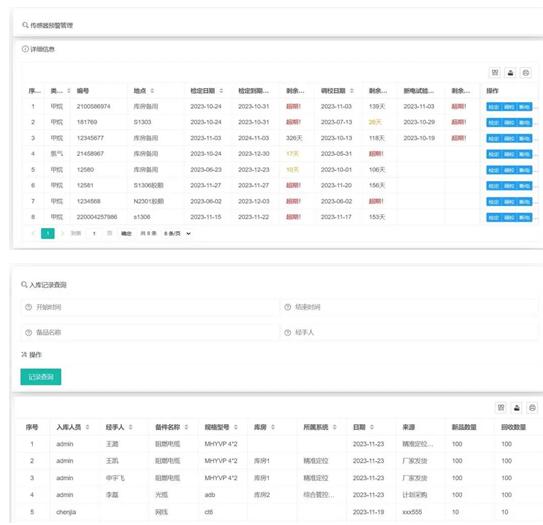The image size is (543, 525).
Task: Click export icon above inbound records table
Action: [x=517, y=408]
